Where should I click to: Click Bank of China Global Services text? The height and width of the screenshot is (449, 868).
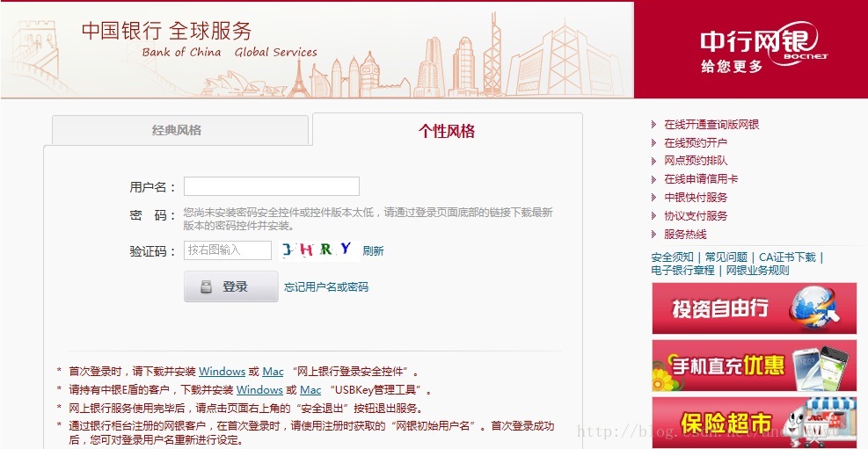230,53
